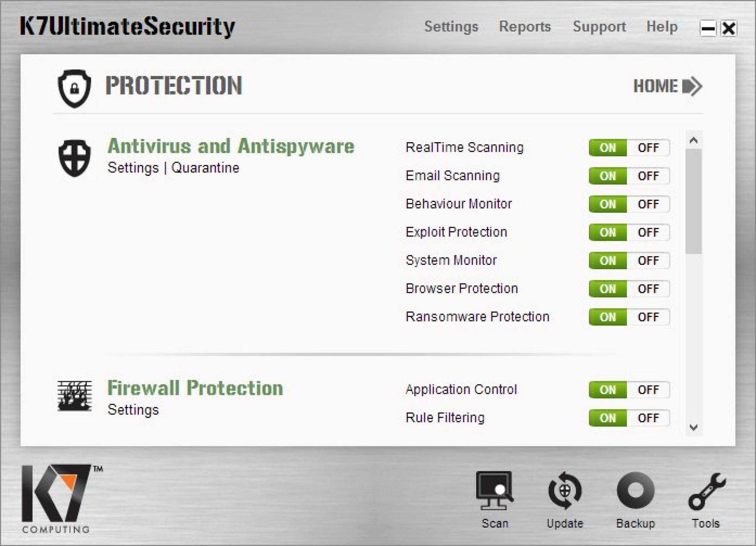Image resolution: width=756 pixels, height=546 pixels.
Task: Disable Ransomware Protection toggle
Action: click(x=648, y=317)
